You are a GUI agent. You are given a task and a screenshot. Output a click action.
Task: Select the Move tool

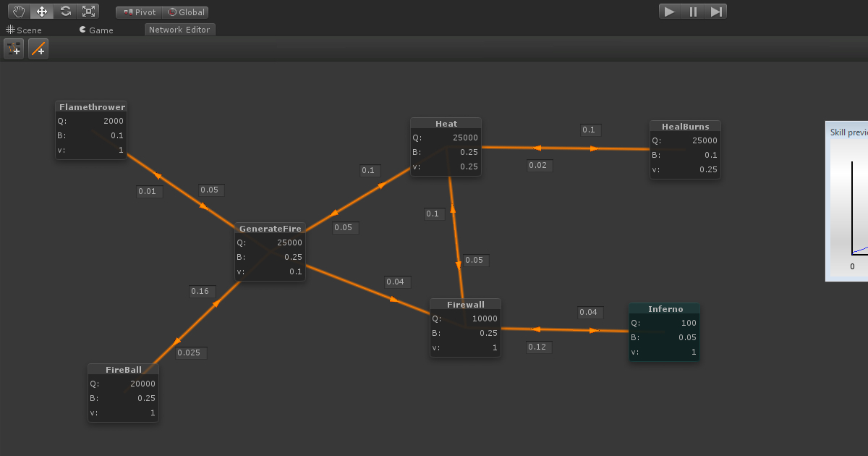click(41, 11)
